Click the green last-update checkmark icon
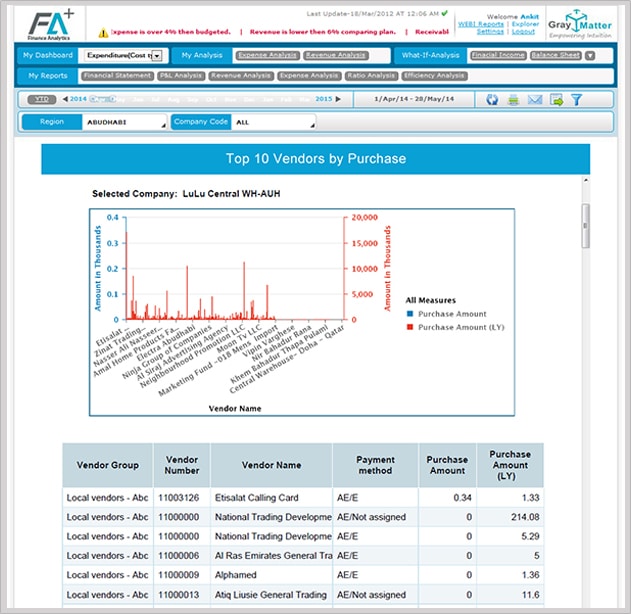The image size is (631, 614). (x=444, y=13)
